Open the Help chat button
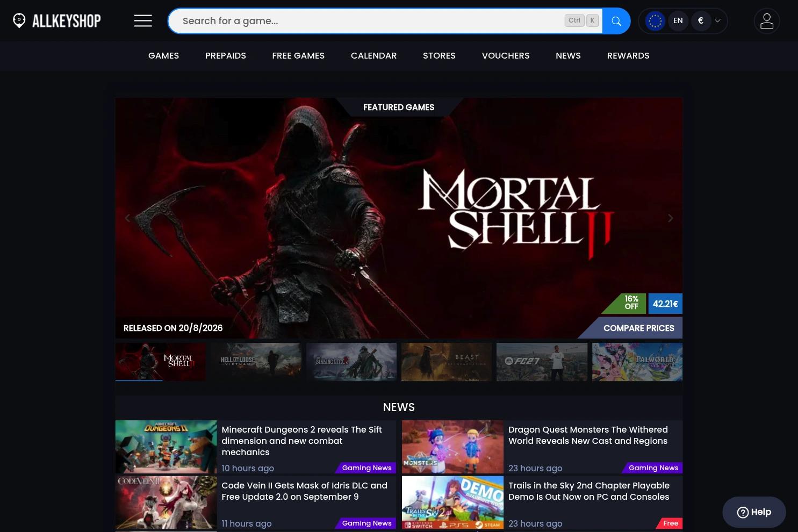Image resolution: width=798 pixels, height=532 pixels. point(754,512)
